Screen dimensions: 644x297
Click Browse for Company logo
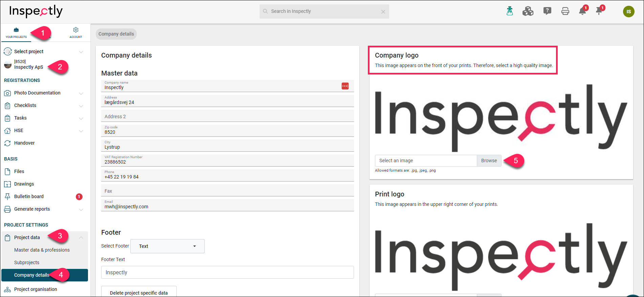pyautogui.click(x=489, y=161)
